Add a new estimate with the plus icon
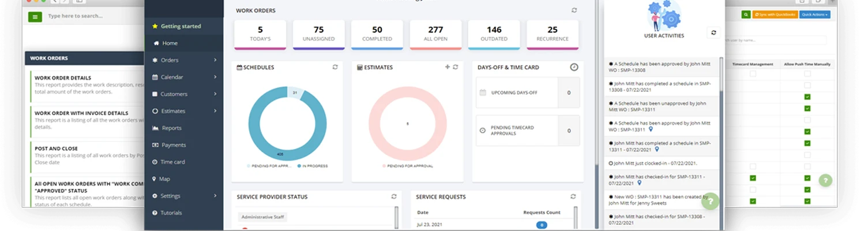The image size is (868, 231). point(447,67)
